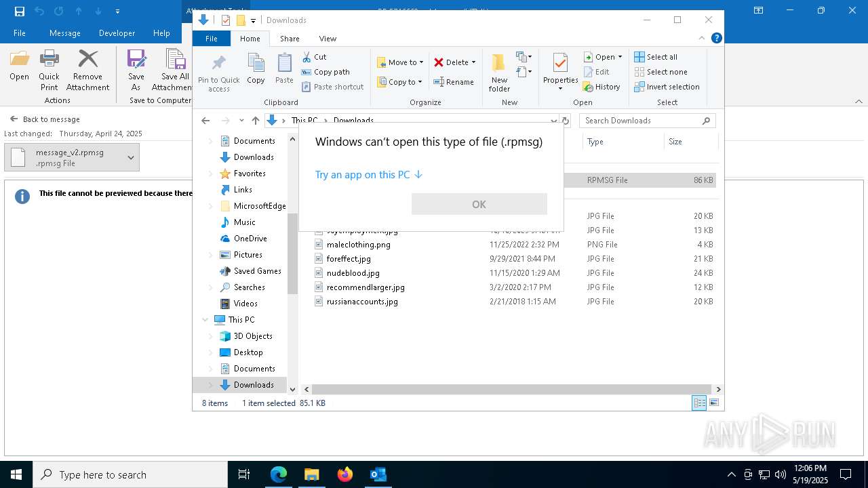Click Quick Print icon in Outlook
Screen dimensions: 868x488
(49, 60)
